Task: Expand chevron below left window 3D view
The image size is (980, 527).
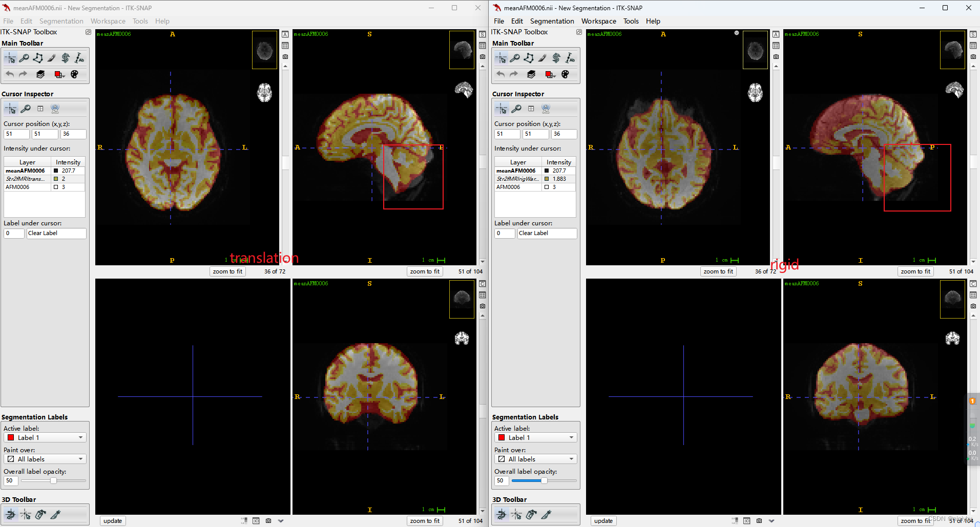Action: [x=281, y=521]
